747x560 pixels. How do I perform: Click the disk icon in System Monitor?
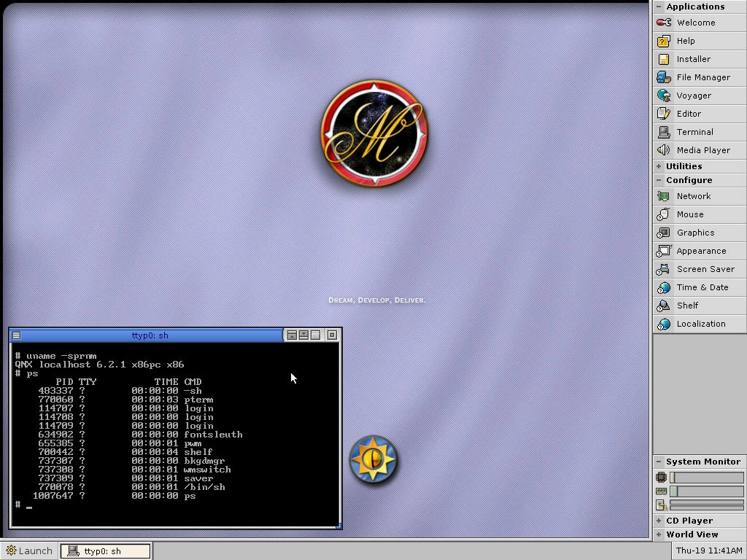(661, 505)
